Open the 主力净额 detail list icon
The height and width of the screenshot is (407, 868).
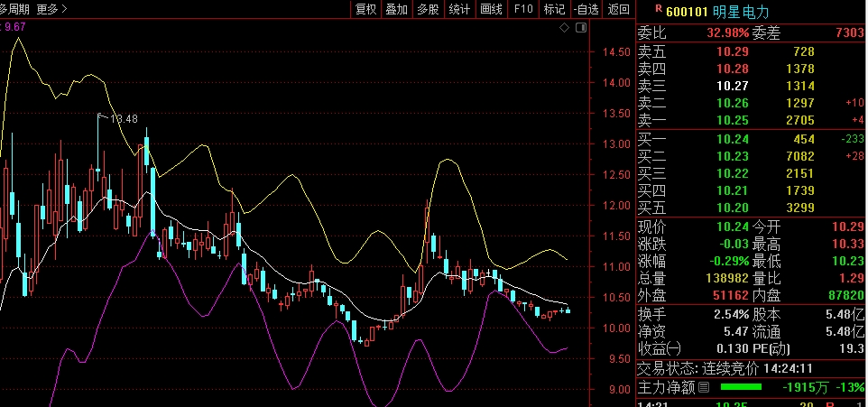704,386
